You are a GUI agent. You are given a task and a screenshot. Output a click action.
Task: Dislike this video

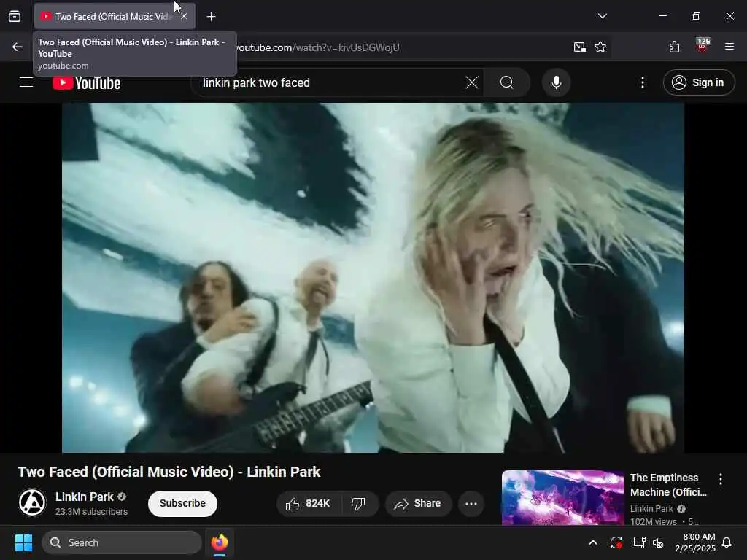tap(359, 503)
